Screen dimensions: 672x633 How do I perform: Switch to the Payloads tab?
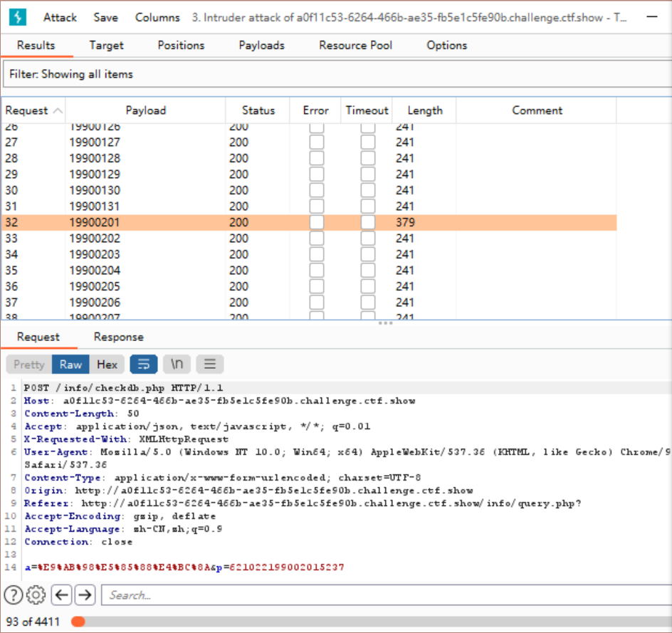point(261,46)
